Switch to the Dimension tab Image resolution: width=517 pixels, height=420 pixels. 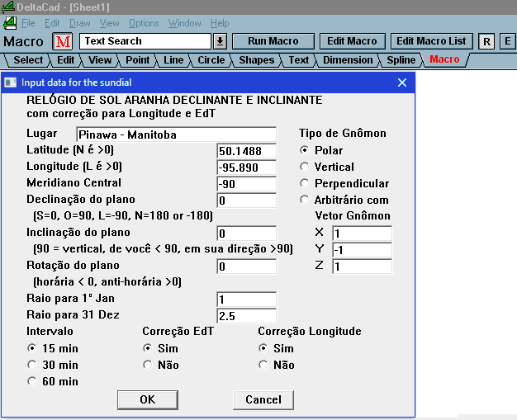pyautogui.click(x=347, y=59)
